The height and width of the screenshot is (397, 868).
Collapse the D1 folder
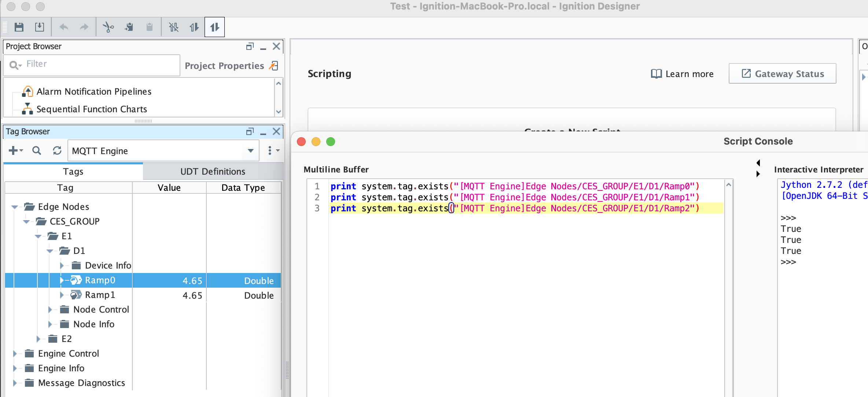tap(50, 251)
